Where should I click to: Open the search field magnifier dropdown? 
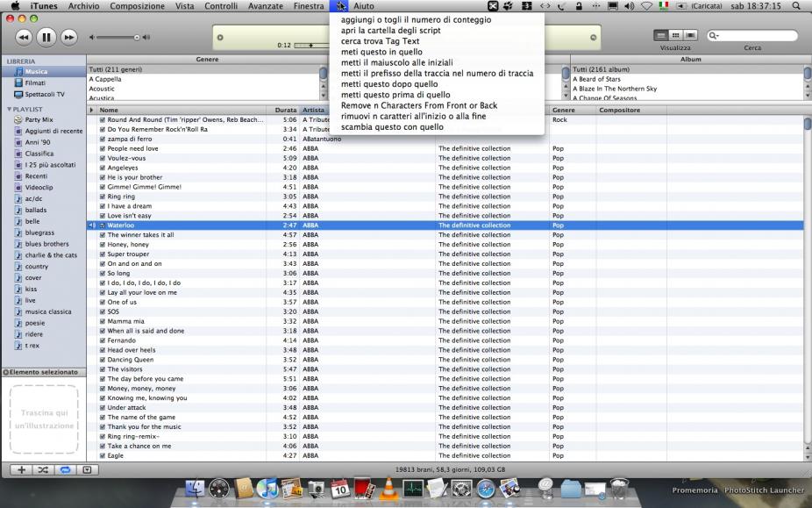(x=714, y=36)
